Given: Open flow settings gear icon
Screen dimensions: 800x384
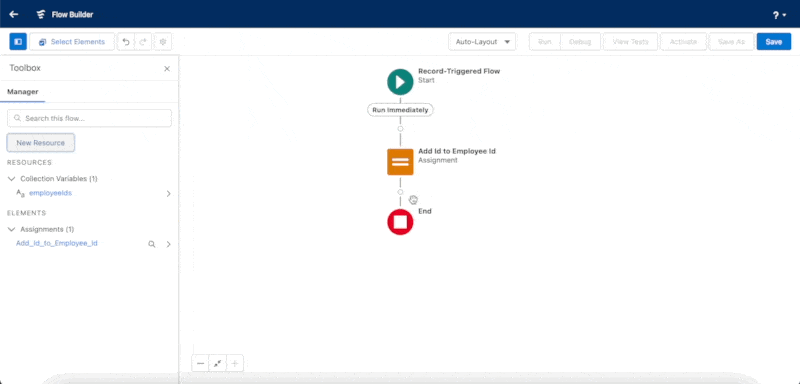Looking at the screenshot, I should pyautogui.click(x=163, y=42).
